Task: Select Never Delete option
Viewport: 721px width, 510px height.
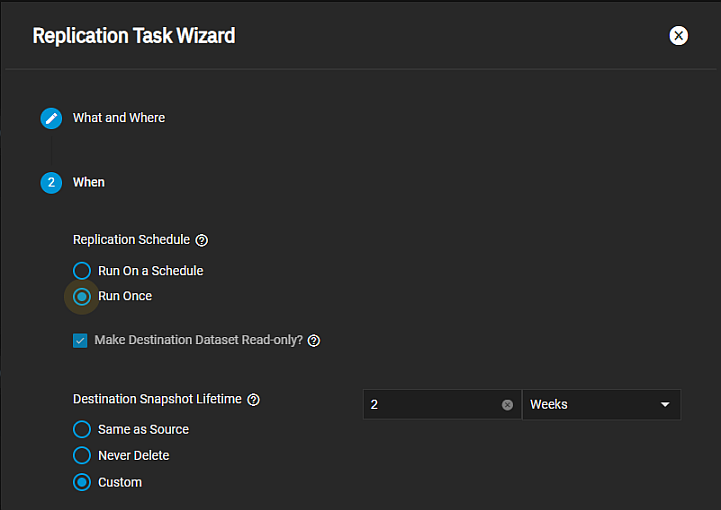Action: [82, 455]
